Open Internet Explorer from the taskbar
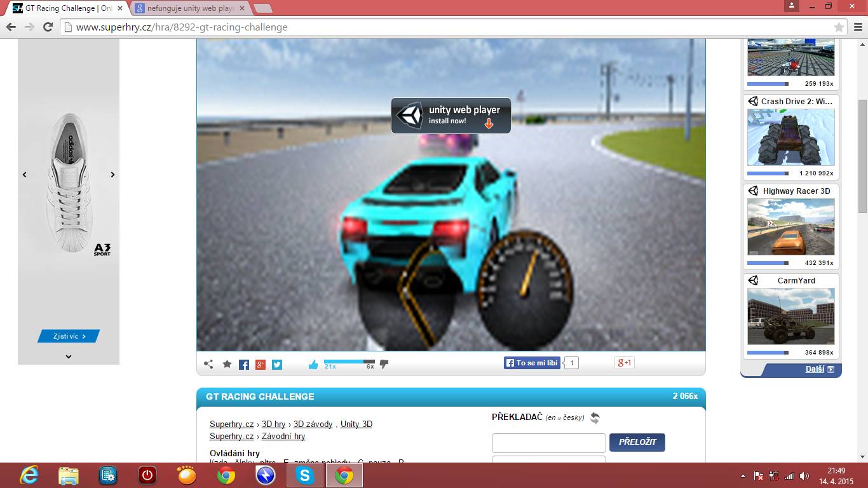Image resolution: width=868 pixels, height=488 pixels. [x=29, y=475]
